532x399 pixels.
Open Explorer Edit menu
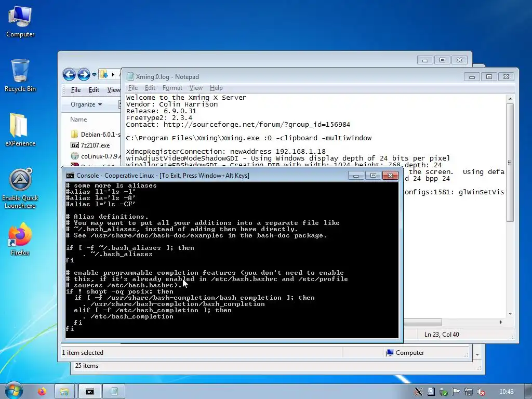[x=94, y=90]
